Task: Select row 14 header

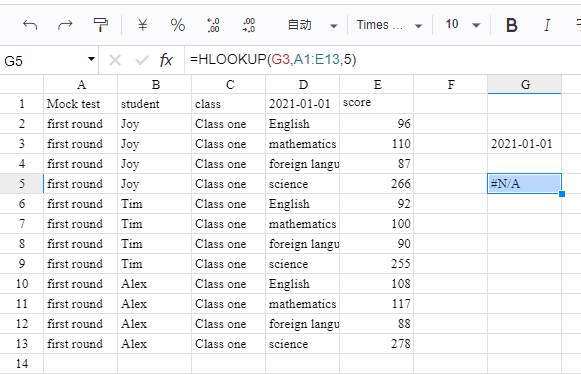Action: coord(22,364)
